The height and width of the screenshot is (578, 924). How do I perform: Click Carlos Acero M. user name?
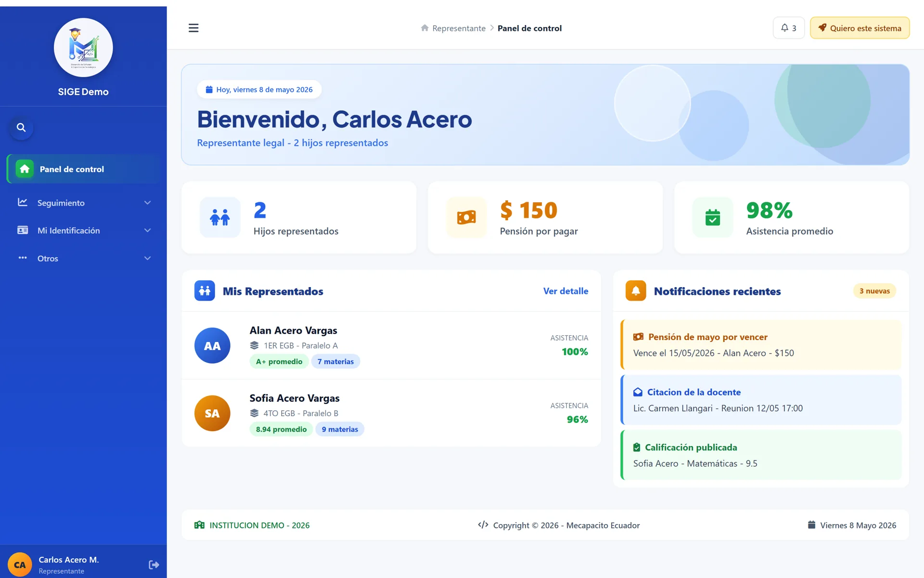point(69,560)
